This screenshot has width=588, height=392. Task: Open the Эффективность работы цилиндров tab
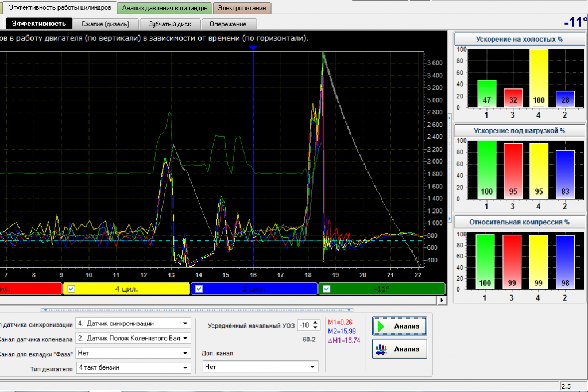pos(60,7)
